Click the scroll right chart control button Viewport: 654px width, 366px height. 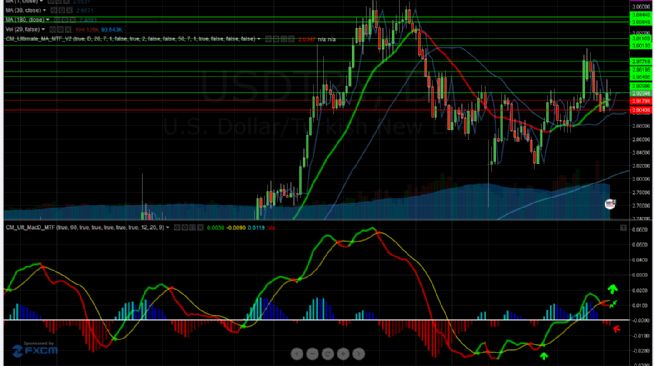(359, 353)
